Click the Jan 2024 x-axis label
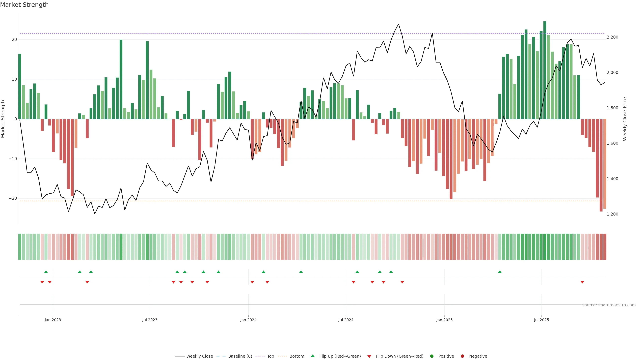Viewport: 644px width, 362px height. coord(248,320)
